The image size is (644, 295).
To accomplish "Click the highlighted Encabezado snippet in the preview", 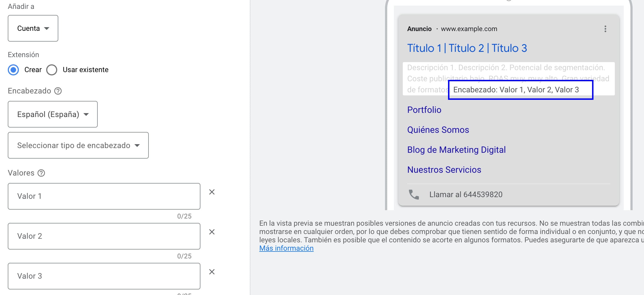I will tap(519, 89).
